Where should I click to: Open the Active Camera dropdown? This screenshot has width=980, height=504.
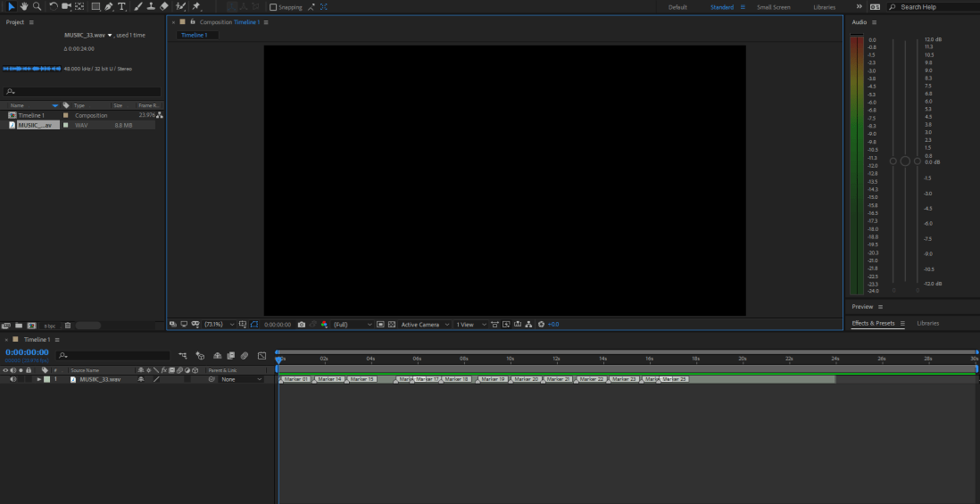pos(425,325)
